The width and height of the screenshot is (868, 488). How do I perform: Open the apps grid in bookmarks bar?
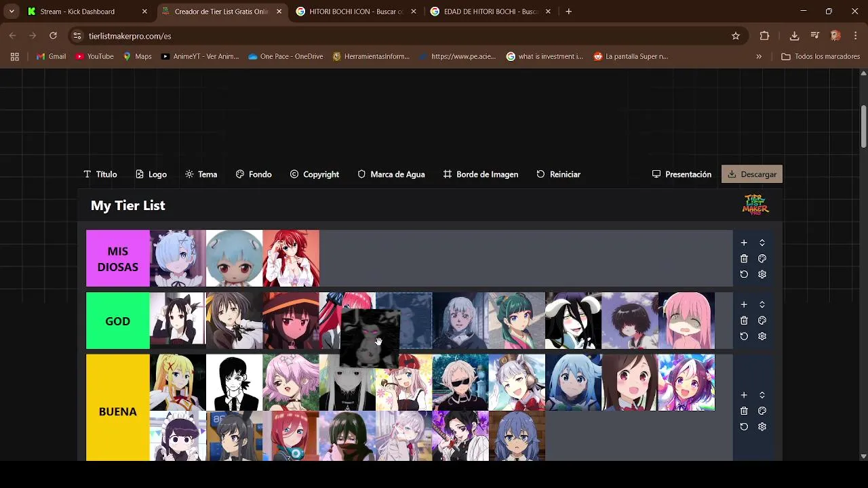point(14,56)
